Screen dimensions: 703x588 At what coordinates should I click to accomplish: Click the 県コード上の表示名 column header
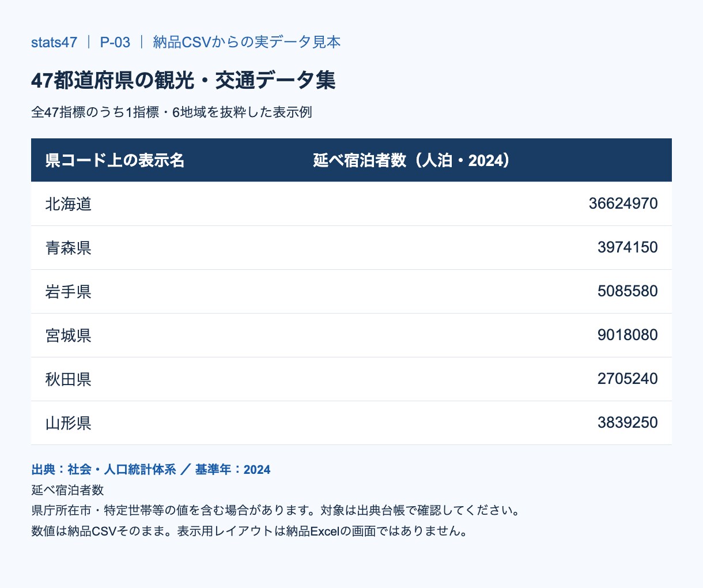click(x=115, y=160)
